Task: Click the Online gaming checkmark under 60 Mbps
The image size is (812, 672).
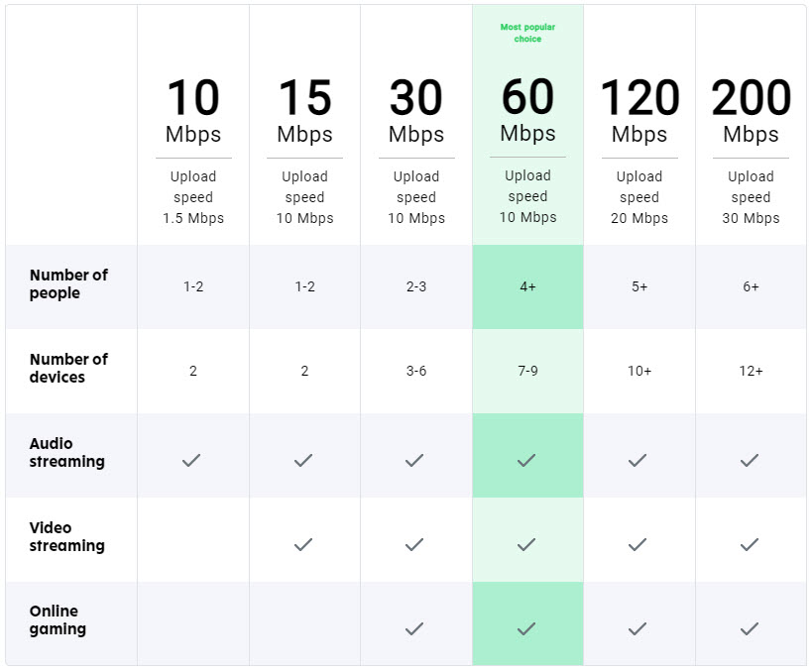Action: tap(526, 628)
